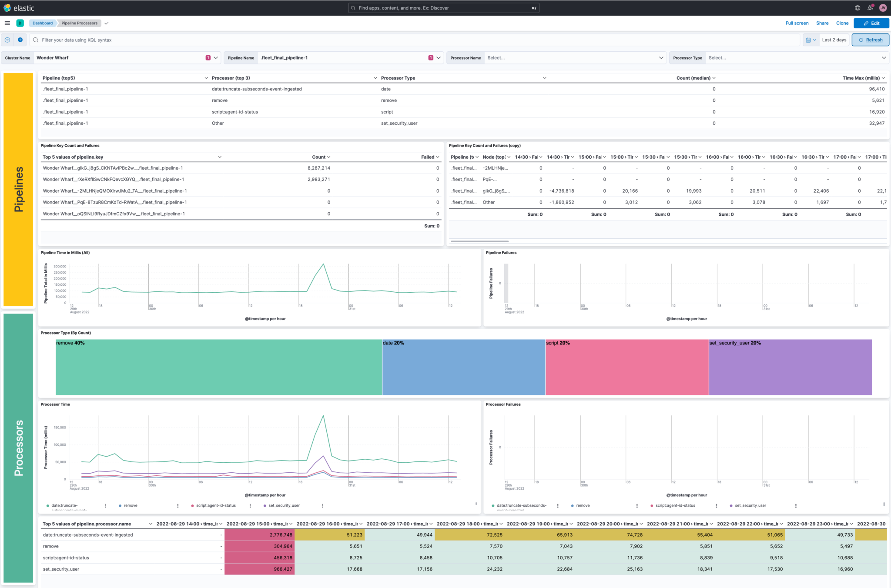Select the remove 40% treemap segment
Viewport: 891px width, 588px height.
[x=218, y=367]
